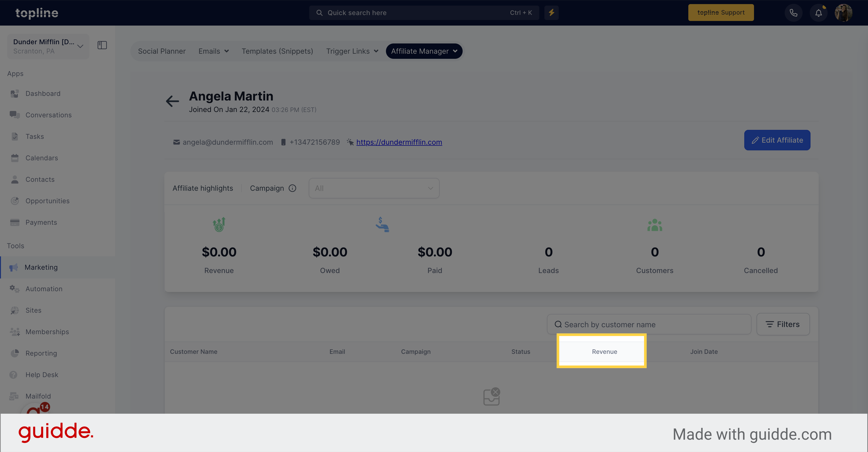Click the Payments sidebar icon
Image resolution: width=868 pixels, height=452 pixels.
15,222
